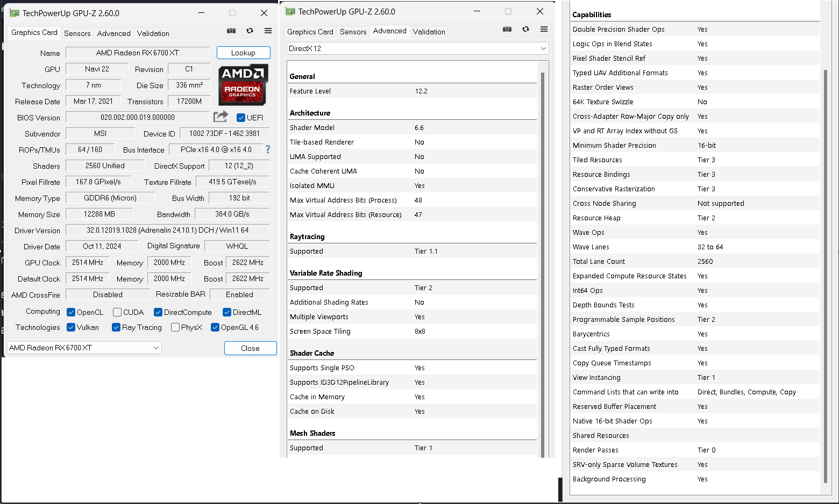Image resolution: width=839 pixels, height=504 pixels.
Task: Click the Tile-based Renderer row
Action: (x=412, y=142)
